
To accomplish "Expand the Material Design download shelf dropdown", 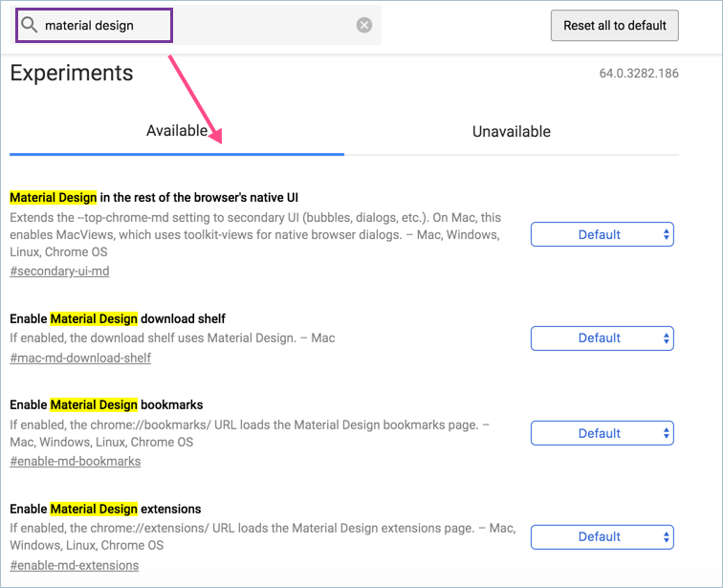I will pyautogui.click(x=602, y=338).
